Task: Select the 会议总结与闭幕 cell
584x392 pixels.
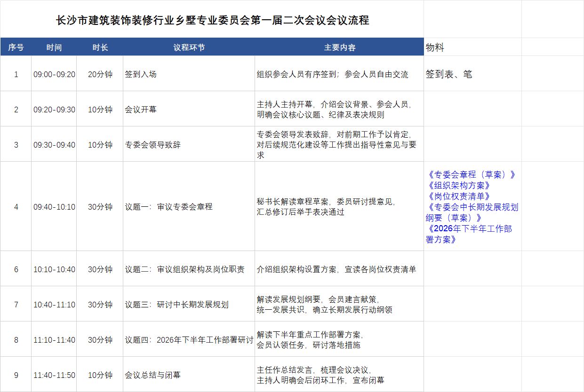Action: tap(189, 375)
